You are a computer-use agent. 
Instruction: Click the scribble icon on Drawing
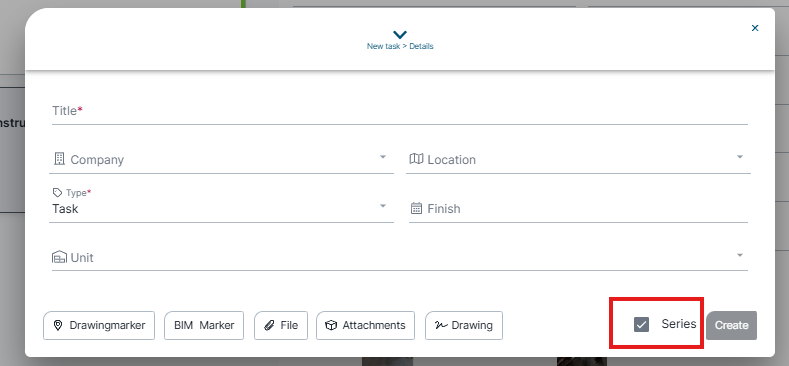pyautogui.click(x=441, y=325)
